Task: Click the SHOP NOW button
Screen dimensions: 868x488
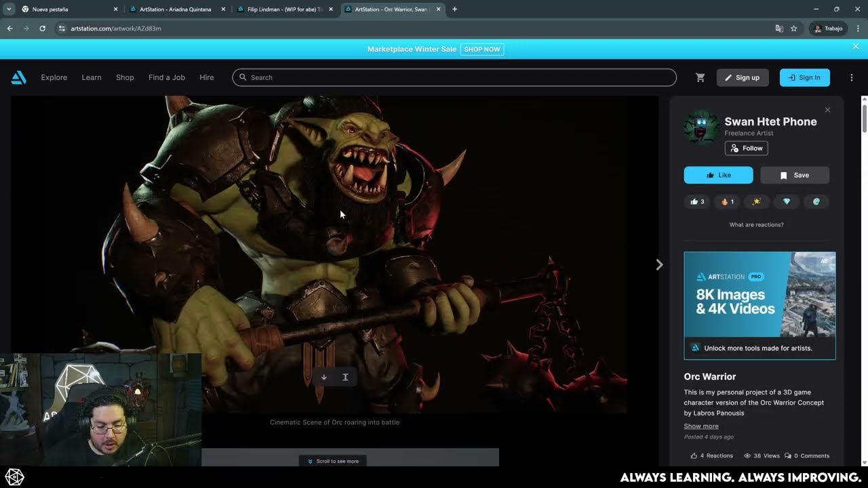Action: tap(482, 49)
